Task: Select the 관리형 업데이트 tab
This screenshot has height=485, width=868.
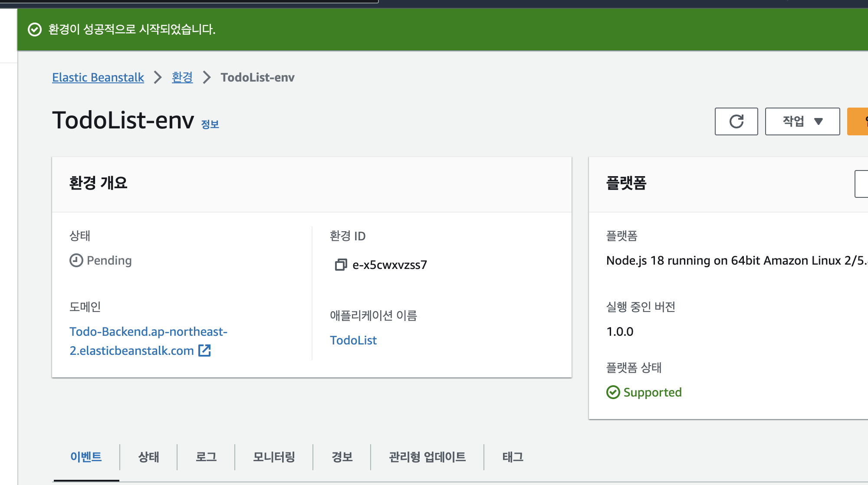Action: click(x=427, y=457)
